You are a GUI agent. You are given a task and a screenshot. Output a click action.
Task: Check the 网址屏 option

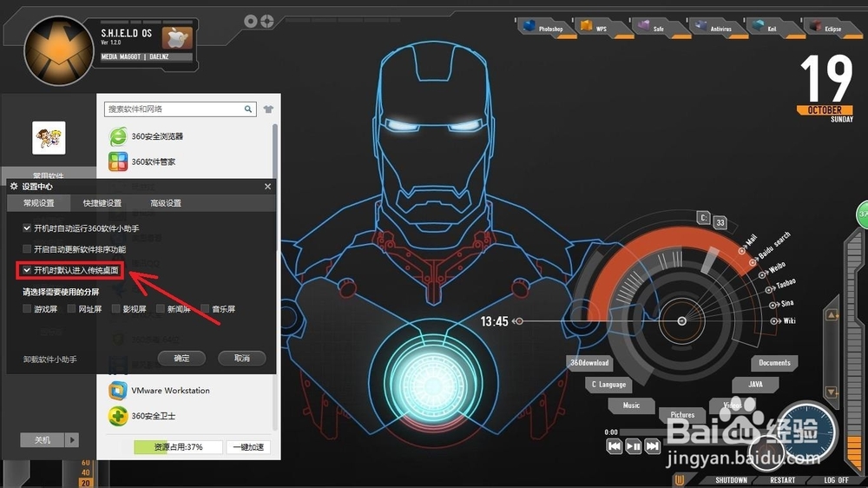pos(71,308)
